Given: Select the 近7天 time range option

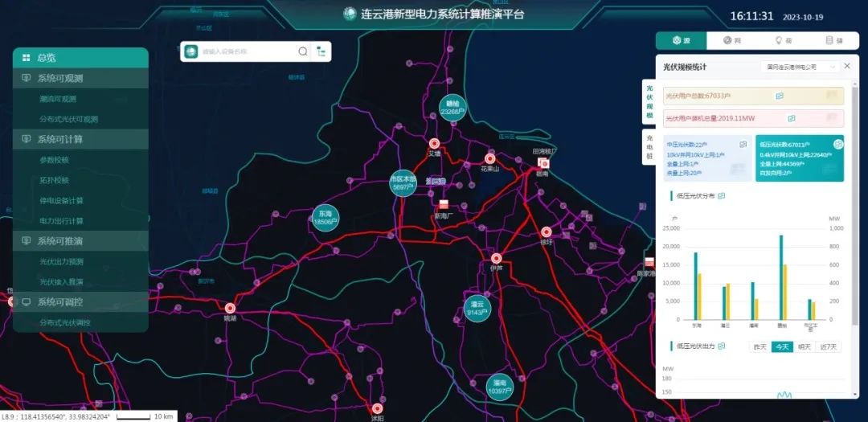Looking at the screenshot, I should click(x=829, y=346).
